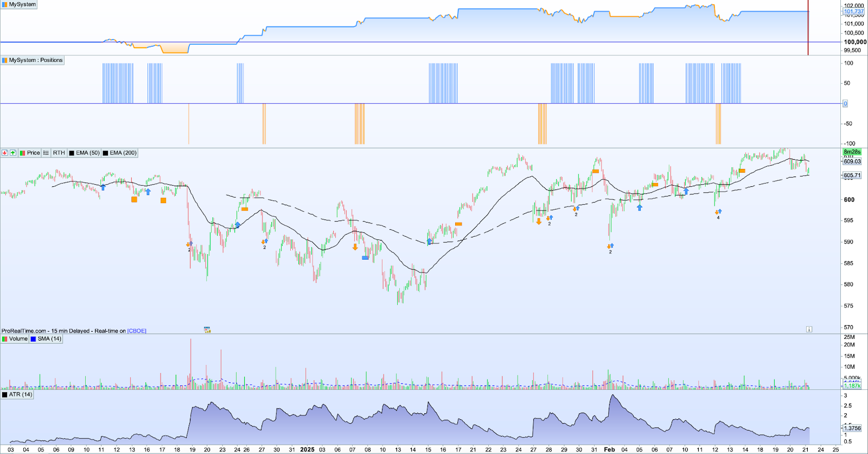868x454 pixels.
Task: Click the 1.3756 ATR value tag
Action: [x=852, y=428]
